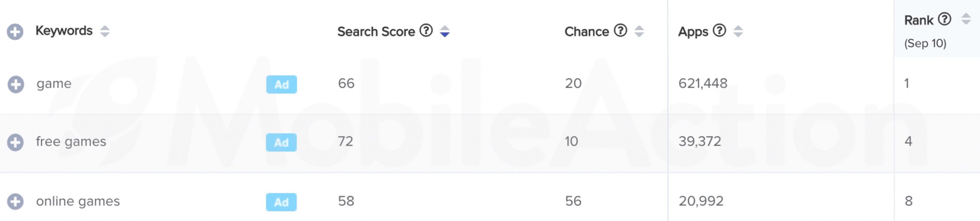This screenshot has width=980, height=221.
Task: Open the 'online games' keyword link
Action: (x=78, y=201)
